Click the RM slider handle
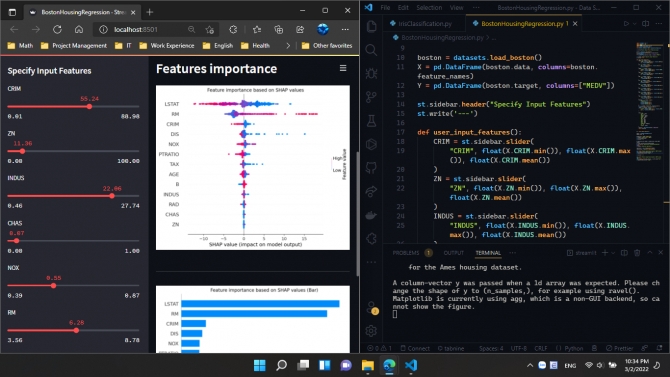670x377 pixels. [76, 330]
